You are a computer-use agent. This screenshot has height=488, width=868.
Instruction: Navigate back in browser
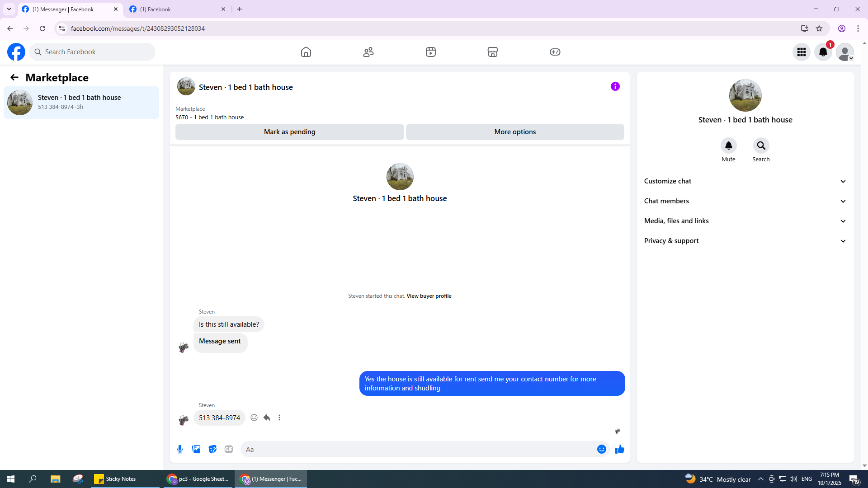10,28
